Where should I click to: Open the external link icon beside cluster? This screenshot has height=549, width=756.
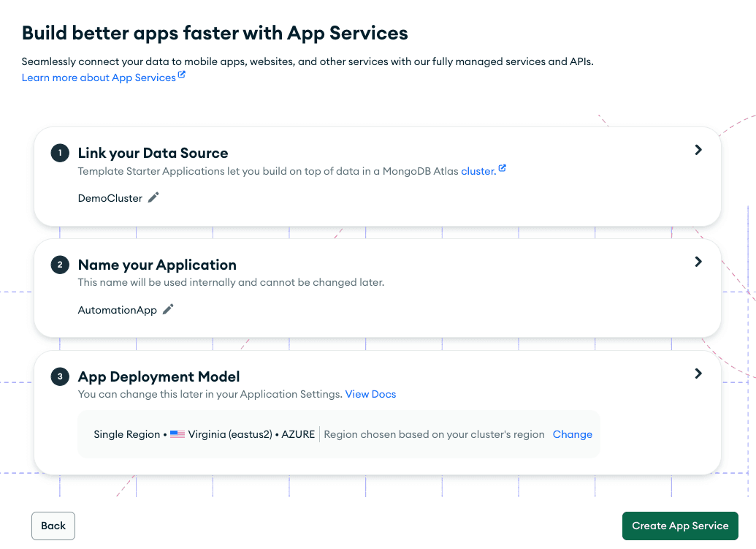(x=502, y=167)
